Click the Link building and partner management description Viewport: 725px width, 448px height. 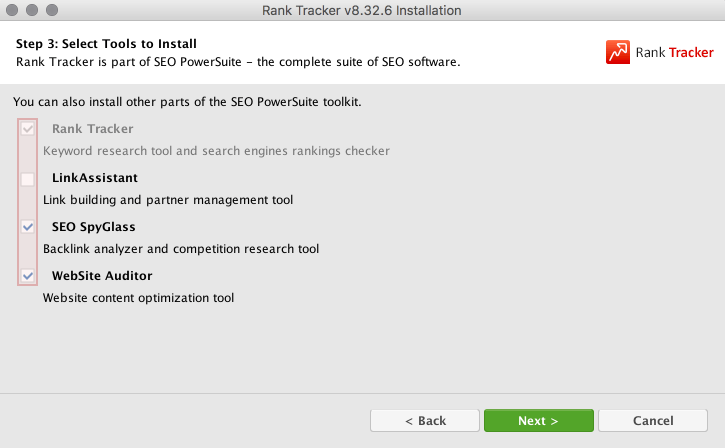click(x=168, y=200)
